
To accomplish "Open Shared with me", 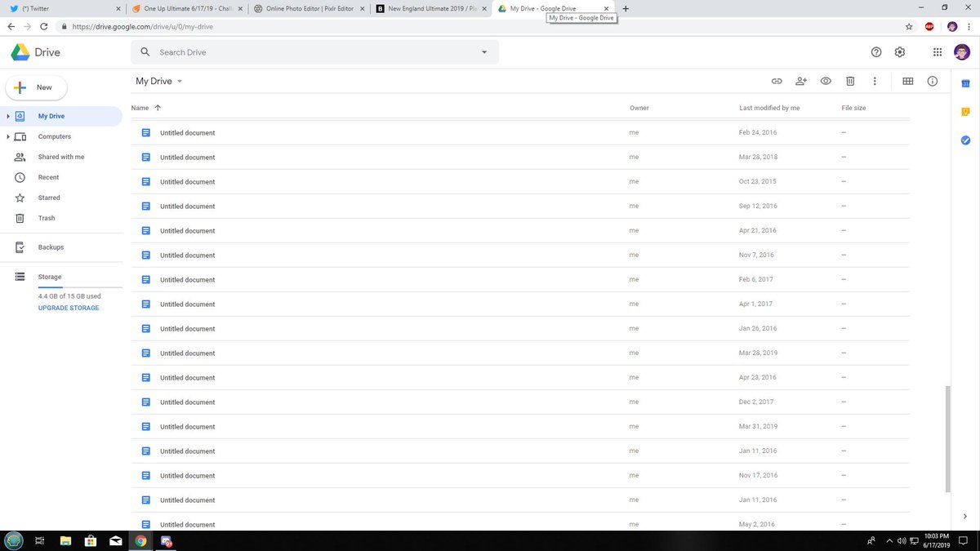I will coord(61,157).
